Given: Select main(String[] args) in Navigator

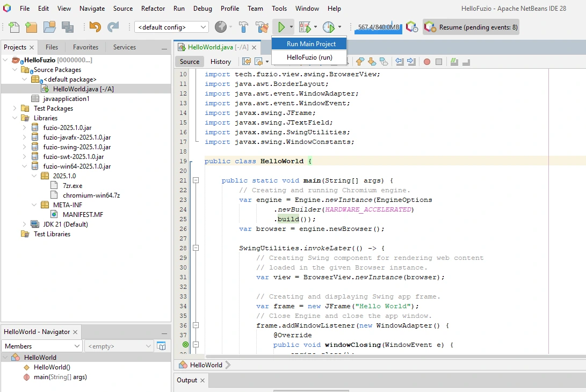Looking at the screenshot, I should 60,376.
